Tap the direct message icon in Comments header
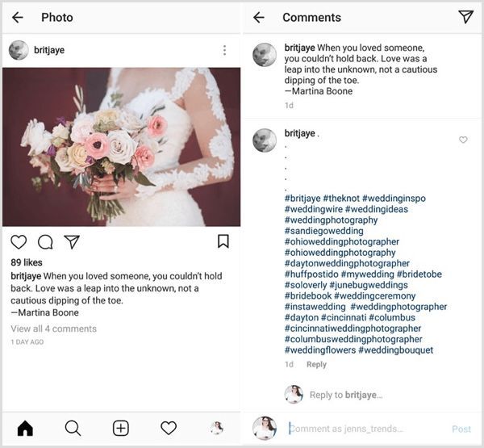This screenshot has width=484, height=448. click(x=465, y=17)
